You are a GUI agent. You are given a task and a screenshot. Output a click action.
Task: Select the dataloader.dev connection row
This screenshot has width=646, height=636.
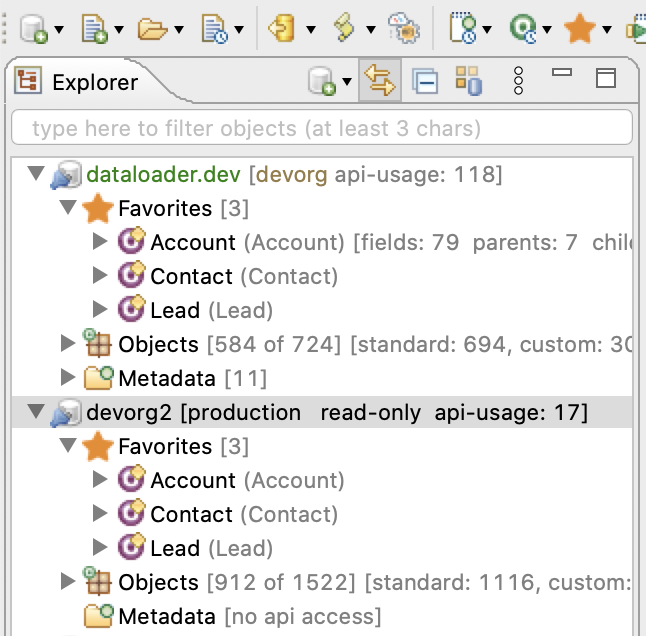[322, 174]
